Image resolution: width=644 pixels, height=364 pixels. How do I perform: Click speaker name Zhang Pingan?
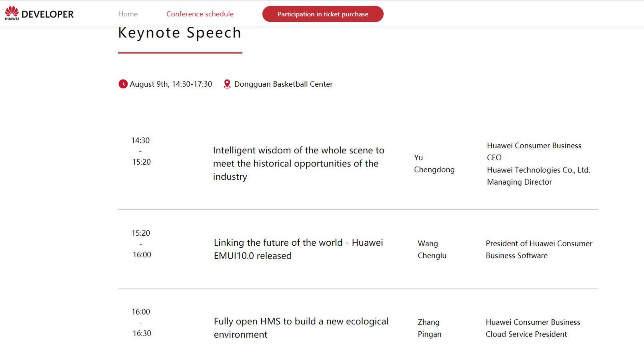pyautogui.click(x=429, y=328)
